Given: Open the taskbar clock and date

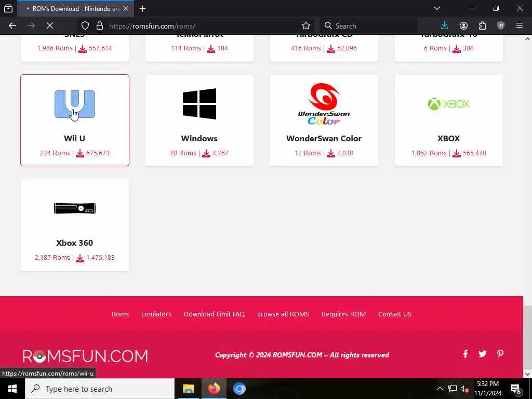Looking at the screenshot, I should point(488,389).
